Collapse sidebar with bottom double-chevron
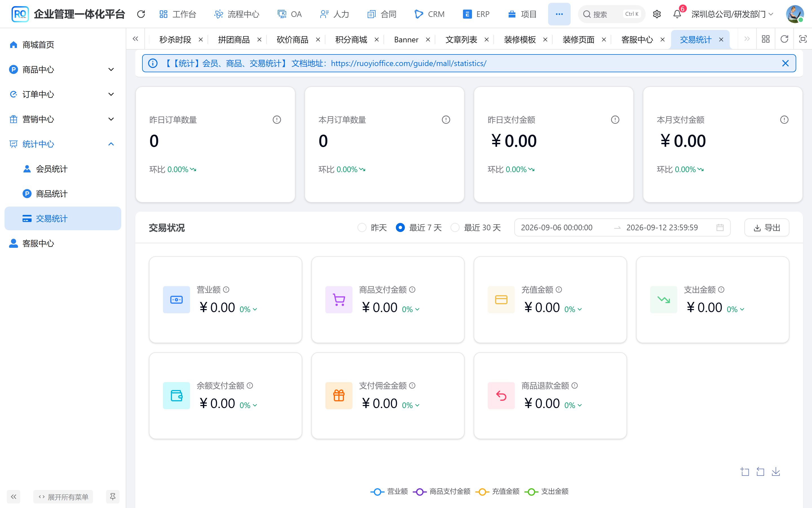 (14, 497)
